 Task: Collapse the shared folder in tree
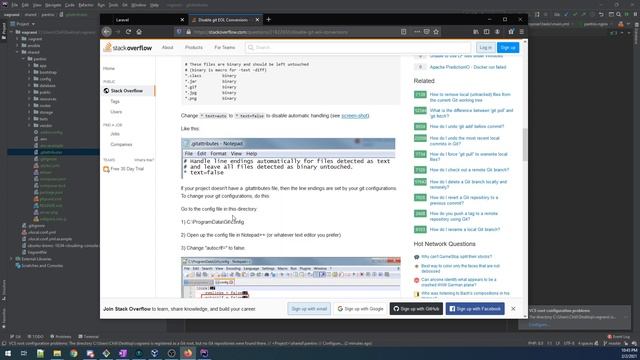[18, 52]
